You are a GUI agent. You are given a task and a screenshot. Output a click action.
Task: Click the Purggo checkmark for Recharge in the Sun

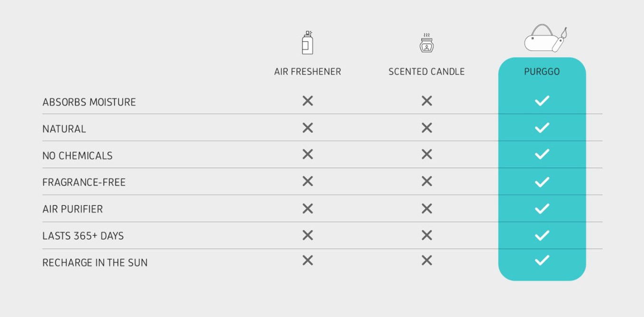pos(542,260)
